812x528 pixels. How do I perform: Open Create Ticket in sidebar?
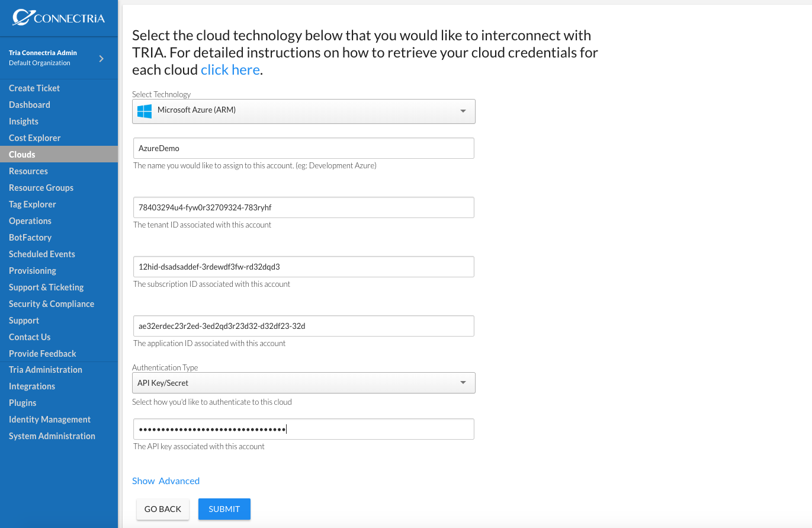[34, 88]
